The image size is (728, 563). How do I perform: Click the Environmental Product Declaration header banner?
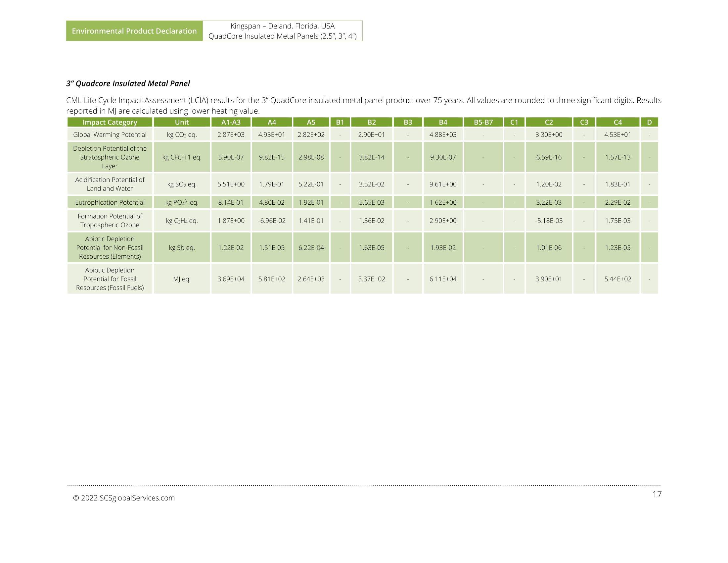pyautogui.click(x=134, y=31)
